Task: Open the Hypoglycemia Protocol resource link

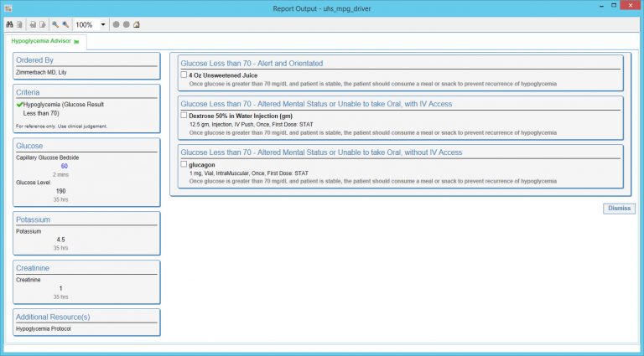Action: pyautogui.click(x=43, y=329)
